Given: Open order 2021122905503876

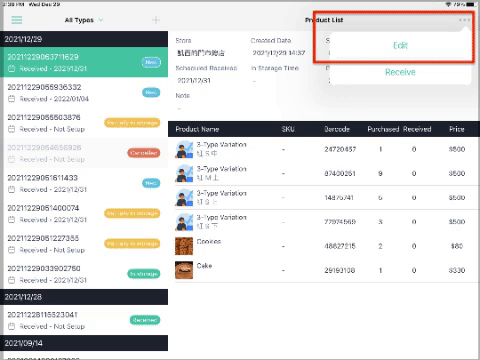Looking at the screenshot, I should (84, 123).
